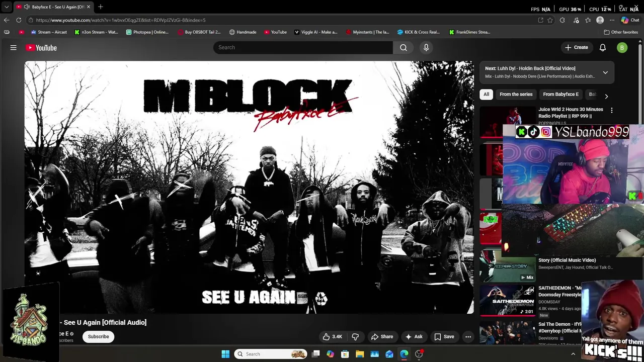Image resolution: width=644 pixels, height=362 pixels.
Task: Open Photopea Online bookmark
Action: [x=147, y=32]
